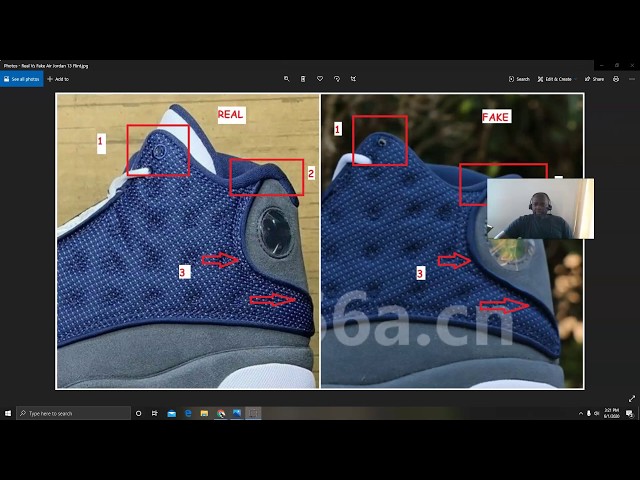Open Cortana circle icon in taskbar
Screen dimensions: 640x480
coord(138,413)
